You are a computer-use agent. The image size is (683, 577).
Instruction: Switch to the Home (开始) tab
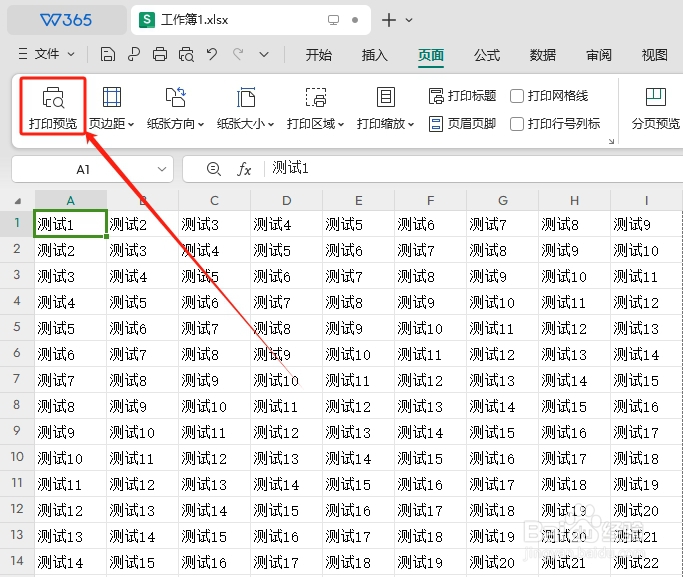click(318, 55)
